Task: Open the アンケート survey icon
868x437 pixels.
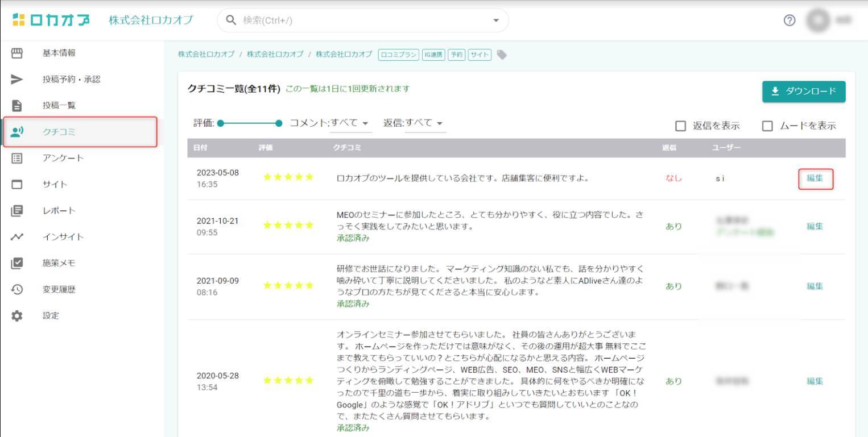Action: 17,158
